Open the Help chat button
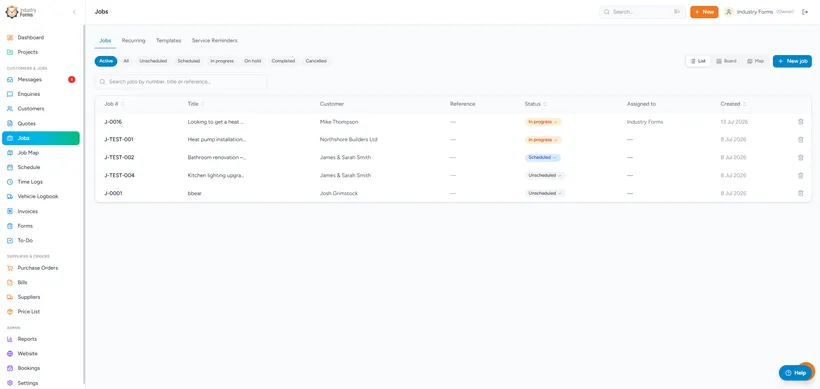This screenshot has width=820, height=389. tap(795, 373)
